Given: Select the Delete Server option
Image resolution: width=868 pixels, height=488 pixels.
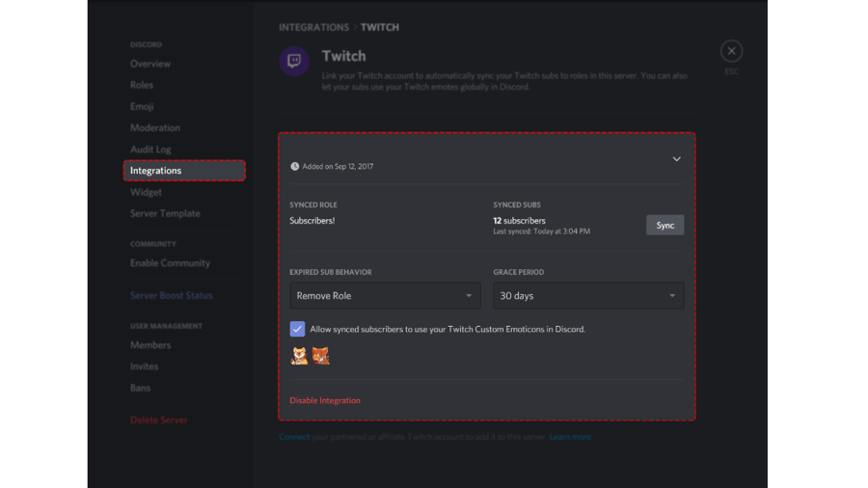Looking at the screenshot, I should [159, 420].
